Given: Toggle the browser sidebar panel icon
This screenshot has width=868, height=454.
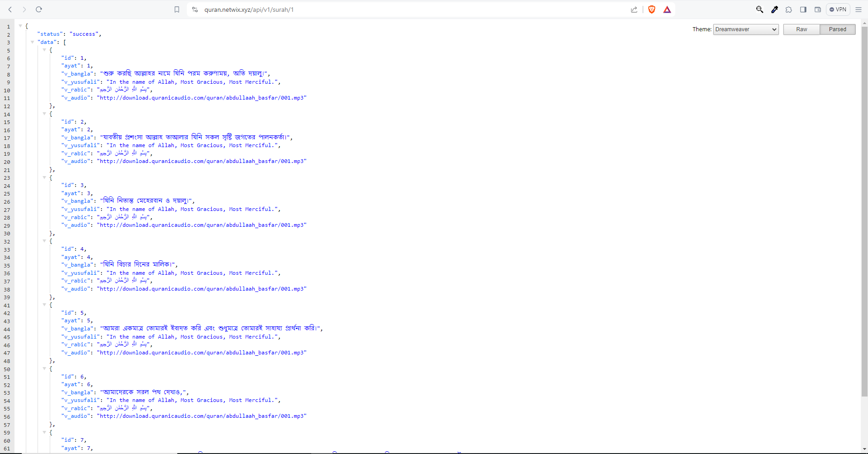Looking at the screenshot, I should 803,10.
